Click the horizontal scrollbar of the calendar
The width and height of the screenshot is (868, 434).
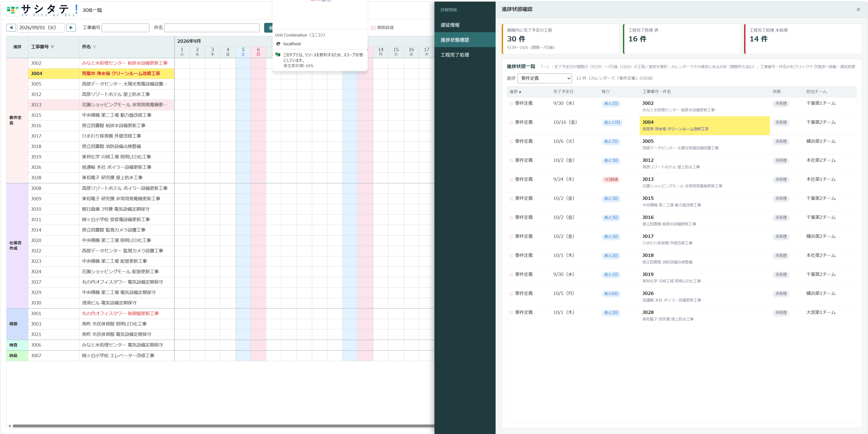tap(223, 426)
